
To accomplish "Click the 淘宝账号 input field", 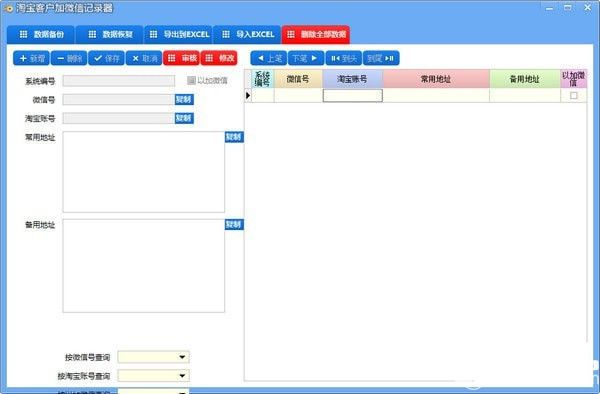I will coord(119,118).
